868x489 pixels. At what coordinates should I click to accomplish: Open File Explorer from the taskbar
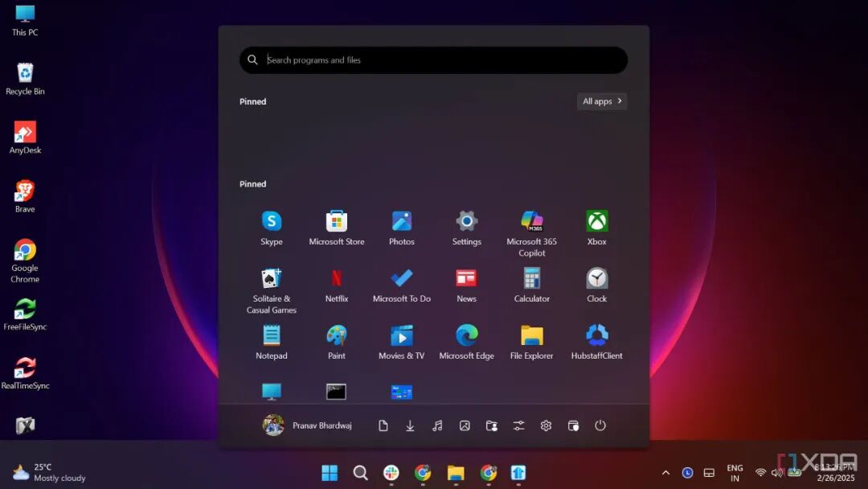point(456,472)
